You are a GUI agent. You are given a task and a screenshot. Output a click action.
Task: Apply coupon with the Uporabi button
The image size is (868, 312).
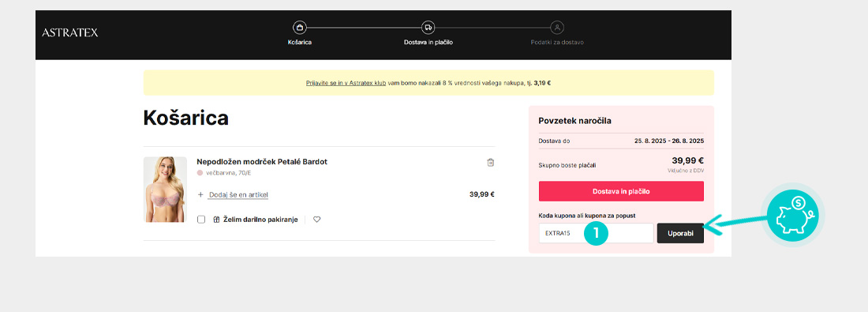pos(680,233)
